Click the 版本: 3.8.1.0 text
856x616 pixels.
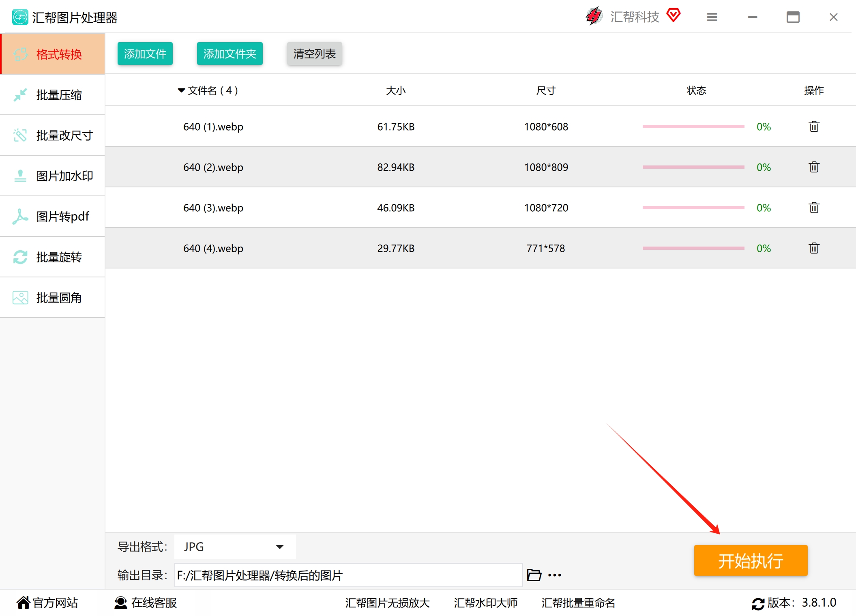click(x=802, y=603)
